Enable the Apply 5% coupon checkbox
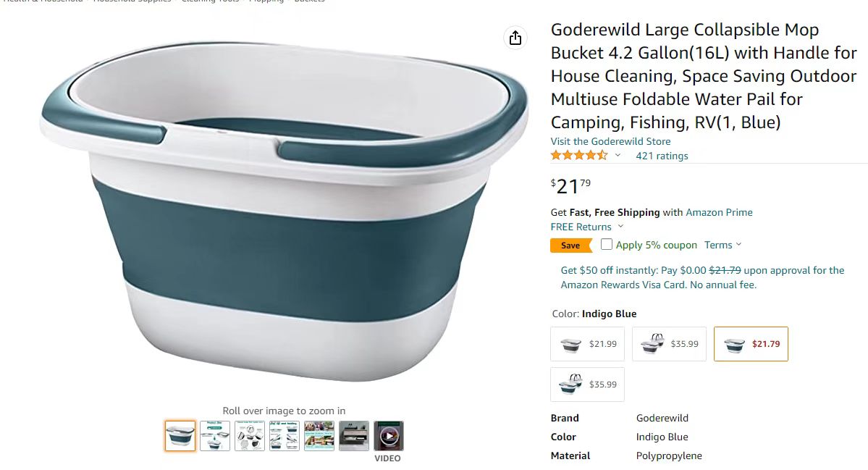Screen dimensions: 868x470 pos(607,245)
